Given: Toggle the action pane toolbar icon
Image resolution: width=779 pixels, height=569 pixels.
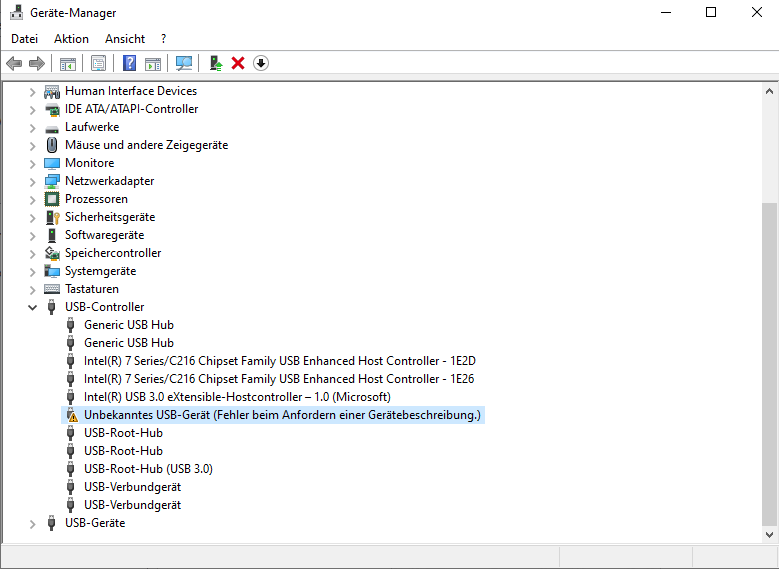Looking at the screenshot, I should (x=153, y=64).
